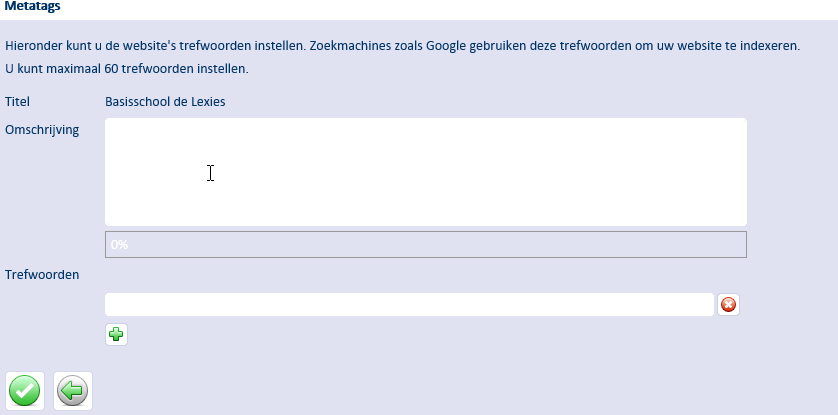This screenshot has width=838, height=415.
Task: Click the 0% description length progress bar
Action: point(425,245)
